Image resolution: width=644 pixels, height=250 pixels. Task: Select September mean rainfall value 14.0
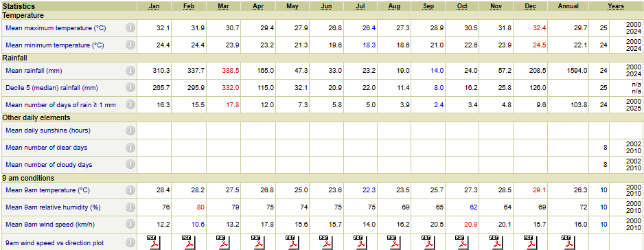pyautogui.click(x=437, y=71)
